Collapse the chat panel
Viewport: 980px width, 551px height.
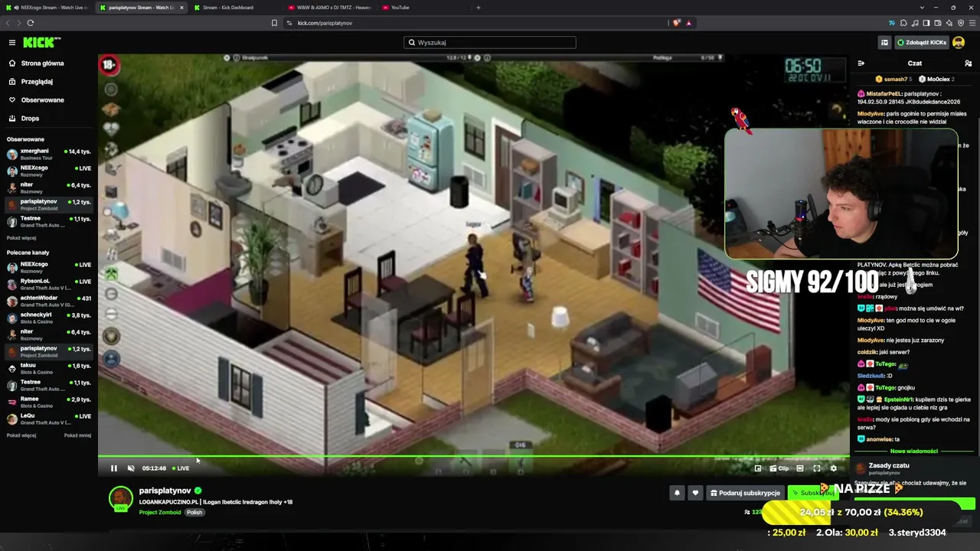861,64
